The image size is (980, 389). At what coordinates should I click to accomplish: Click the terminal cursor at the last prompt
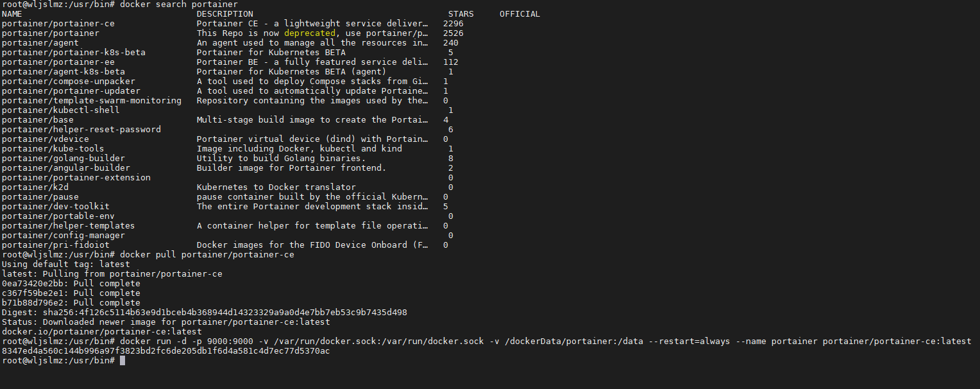tap(122, 361)
